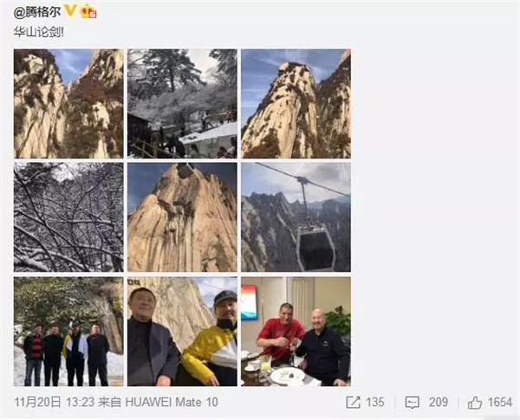The image size is (520, 420).
Task: Click the repost share icon
Action: (x=353, y=403)
